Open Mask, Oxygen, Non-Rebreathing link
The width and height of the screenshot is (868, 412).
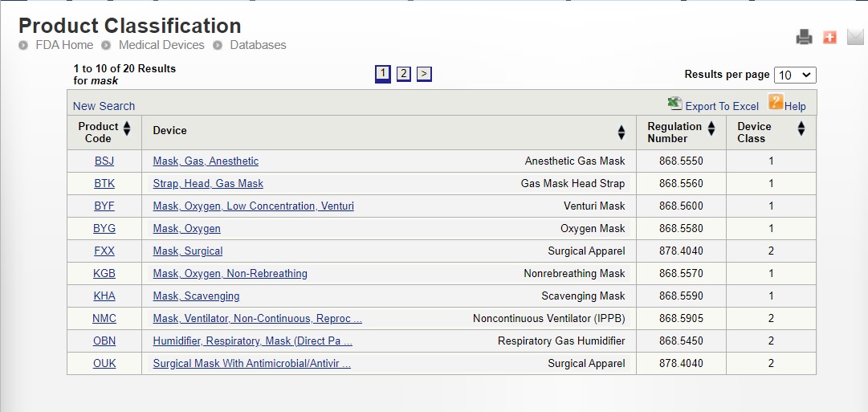tap(230, 274)
